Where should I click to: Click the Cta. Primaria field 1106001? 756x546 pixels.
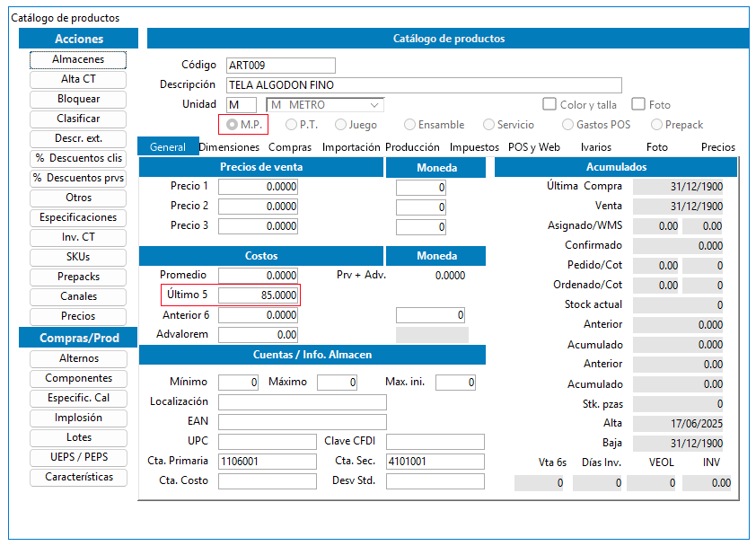coord(268,462)
